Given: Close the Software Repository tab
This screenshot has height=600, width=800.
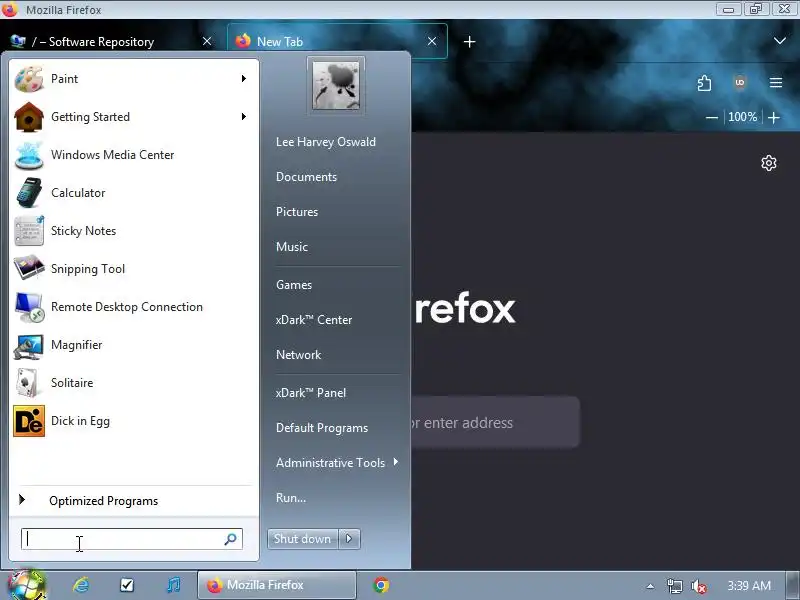Looking at the screenshot, I should tap(207, 41).
